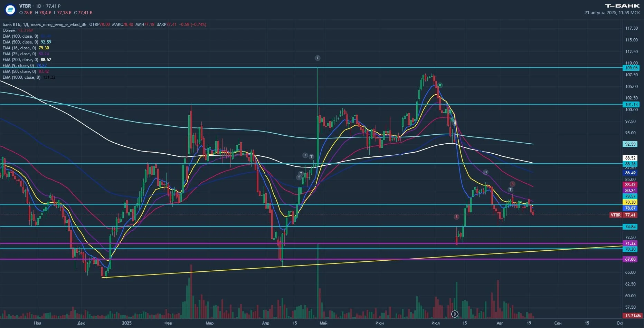Click the 67.88 purple level label
Screen dimensions: 644x328
(x=630, y=259)
